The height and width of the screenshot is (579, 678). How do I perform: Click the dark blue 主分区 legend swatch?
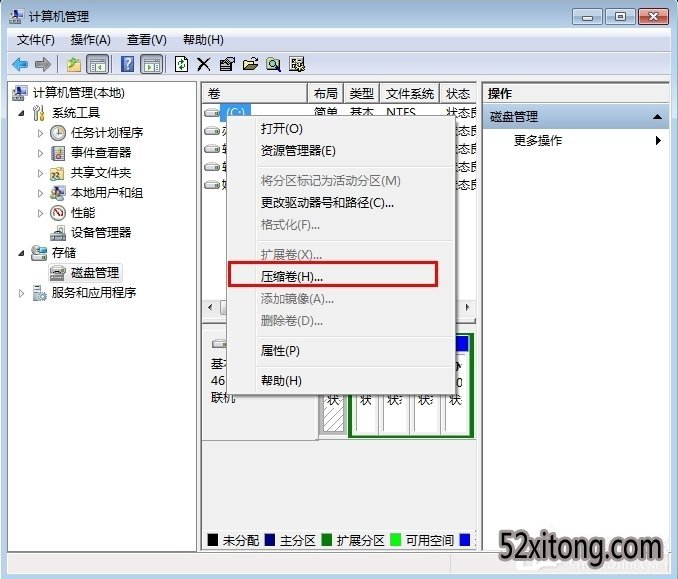[x=270, y=540]
